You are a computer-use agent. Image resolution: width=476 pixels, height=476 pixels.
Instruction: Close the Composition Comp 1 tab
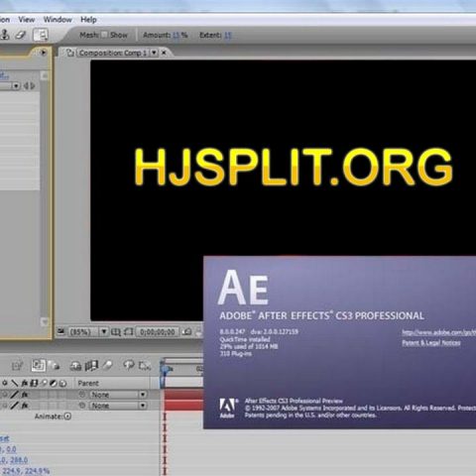point(164,53)
